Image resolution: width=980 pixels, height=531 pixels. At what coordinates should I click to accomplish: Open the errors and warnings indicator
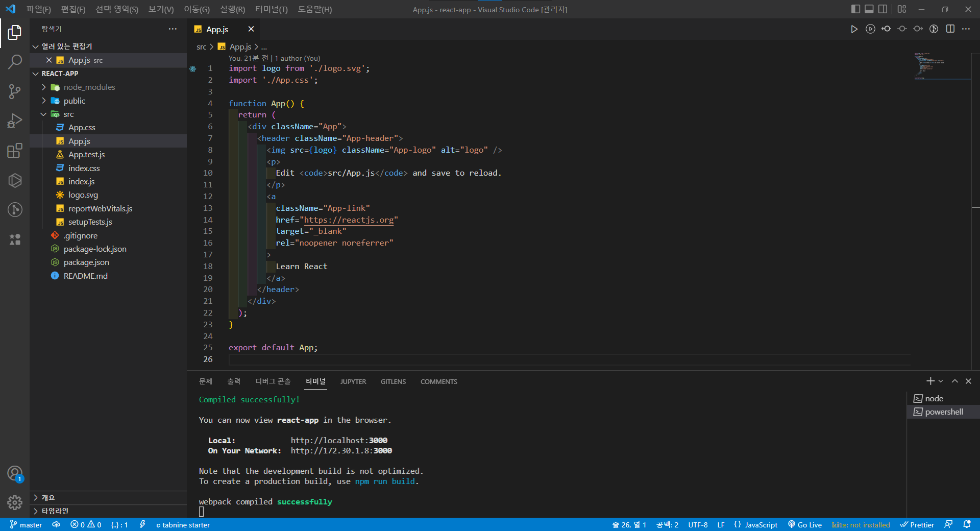86,525
